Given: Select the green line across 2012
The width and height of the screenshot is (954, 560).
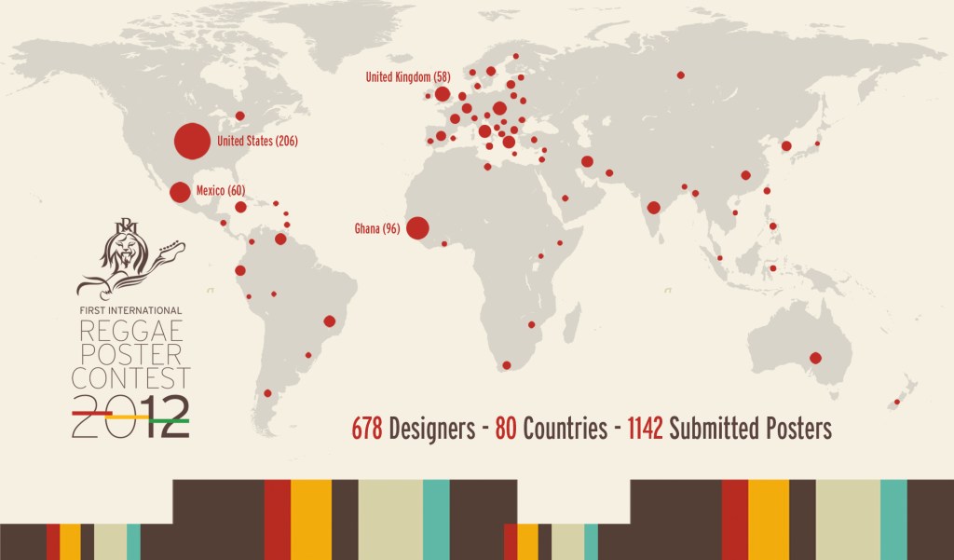Looking at the screenshot, I should 169,421.
